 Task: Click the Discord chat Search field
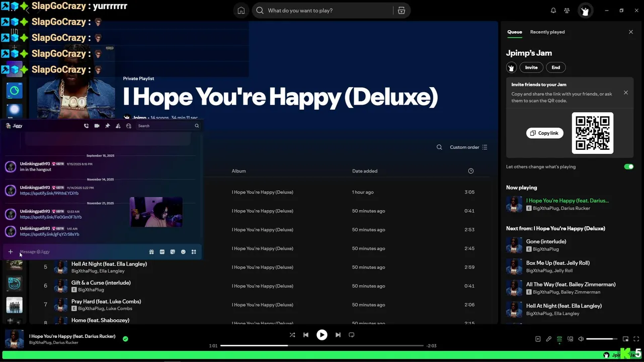coord(169,126)
